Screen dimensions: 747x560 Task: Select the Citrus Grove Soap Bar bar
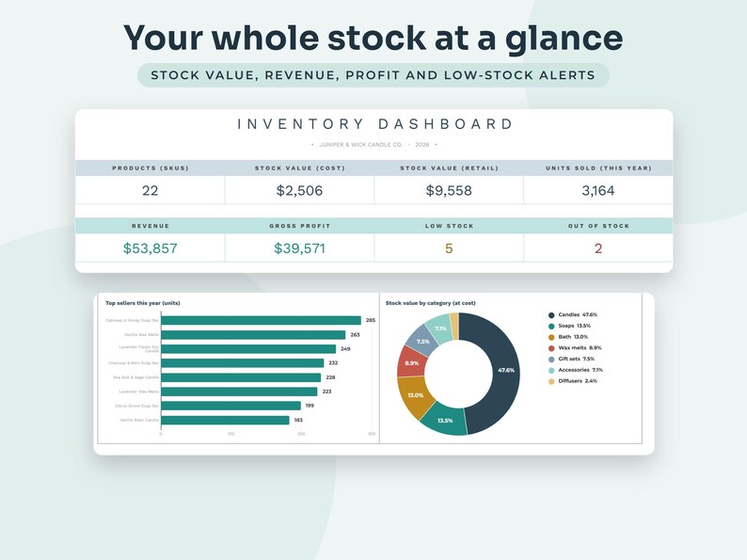click(x=230, y=406)
